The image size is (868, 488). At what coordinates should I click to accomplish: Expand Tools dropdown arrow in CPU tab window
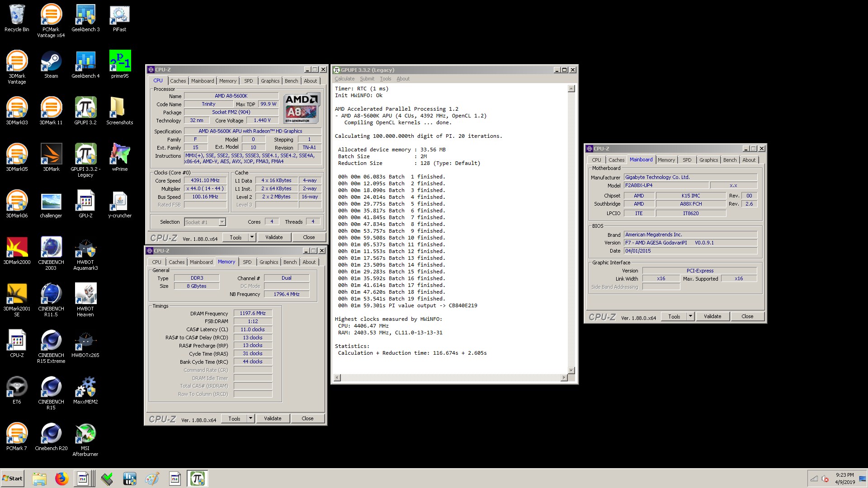click(252, 237)
